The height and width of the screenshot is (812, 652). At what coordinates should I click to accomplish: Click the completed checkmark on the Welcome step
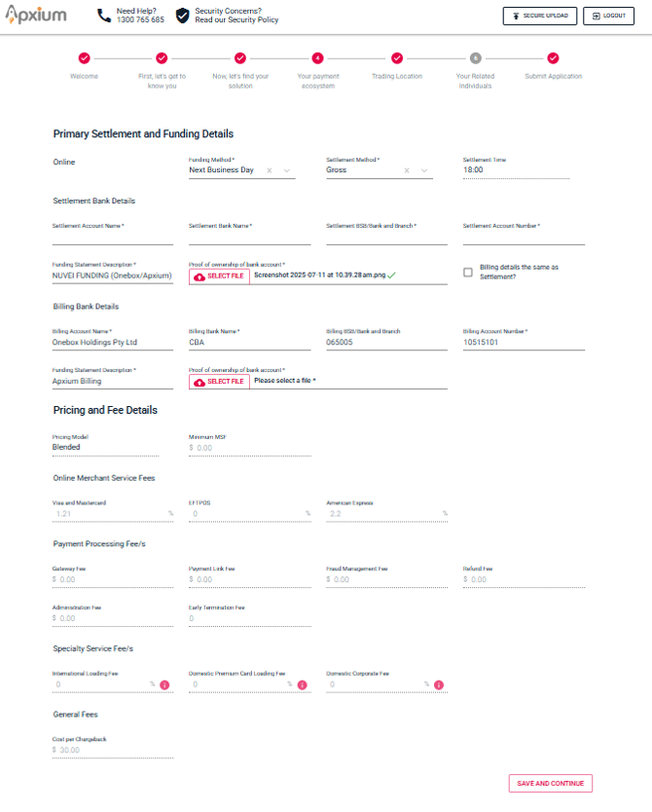coord(85,56)
